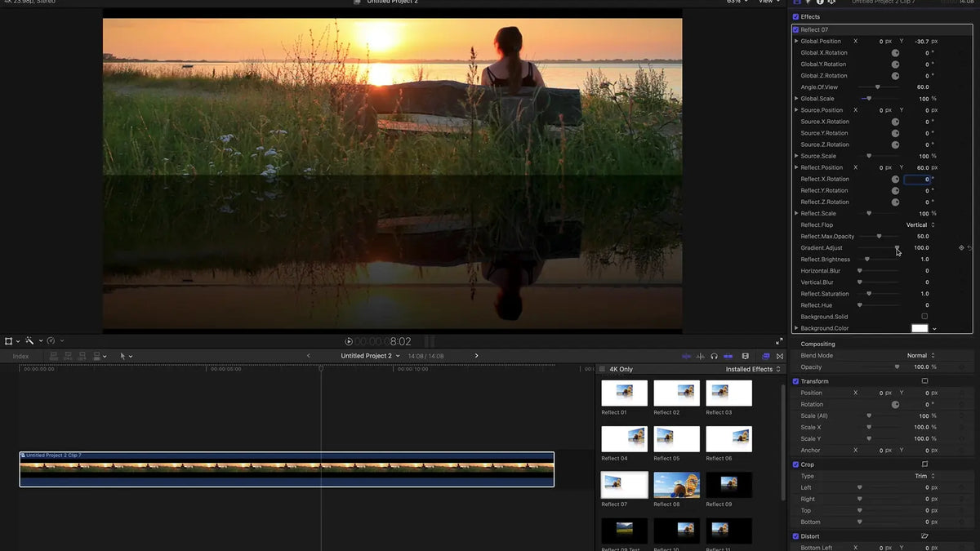Go to next timeline history arrow
Viewport: 980px width, 551px height.
[477, 356]
